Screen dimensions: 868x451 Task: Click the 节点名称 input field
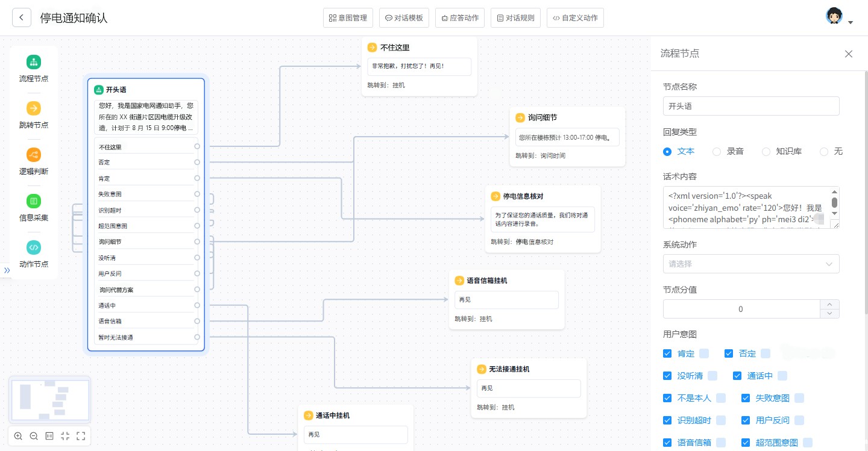coord(751,106)
